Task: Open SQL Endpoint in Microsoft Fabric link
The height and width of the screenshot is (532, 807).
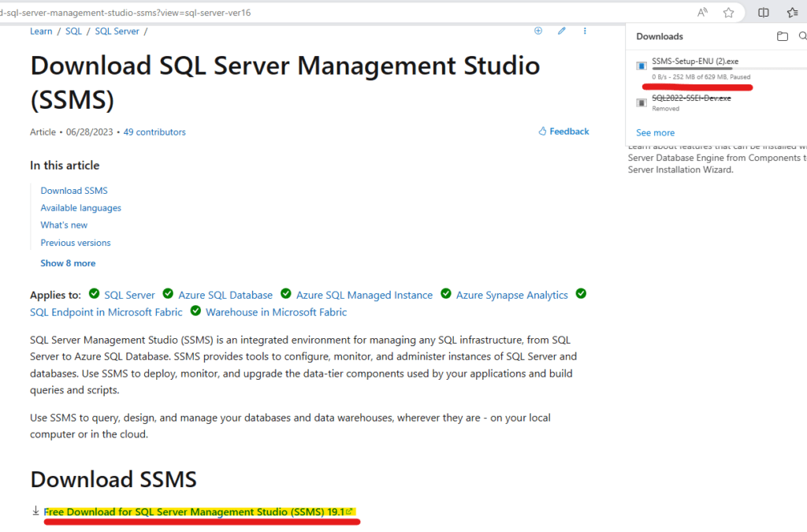Action: pyautogui.click(x=106, y=312)
